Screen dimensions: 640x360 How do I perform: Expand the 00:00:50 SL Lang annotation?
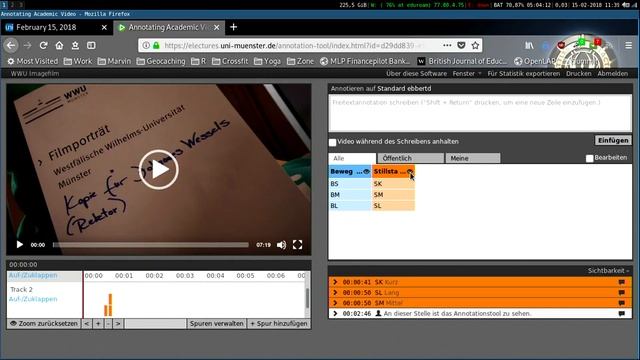point(335,293)
